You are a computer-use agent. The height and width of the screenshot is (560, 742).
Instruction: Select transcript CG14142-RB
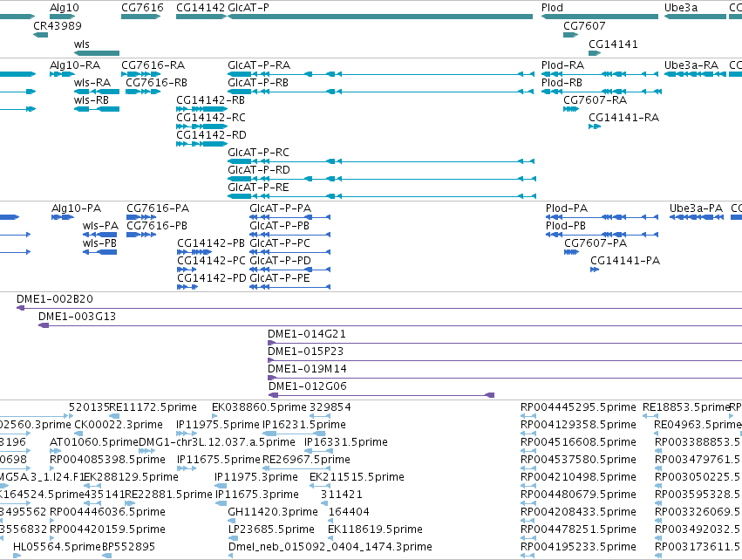211,100
